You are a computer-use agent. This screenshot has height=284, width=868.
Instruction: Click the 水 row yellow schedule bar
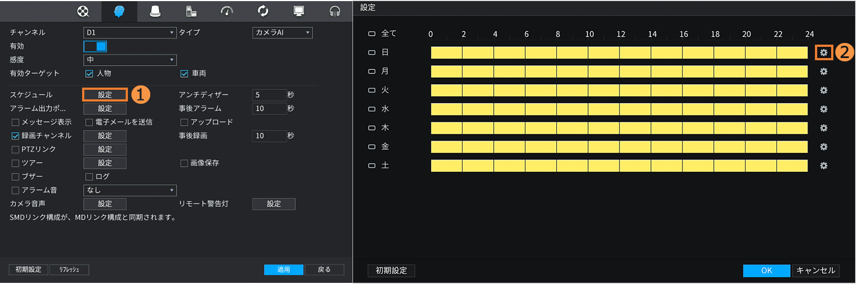coord(619,109)
